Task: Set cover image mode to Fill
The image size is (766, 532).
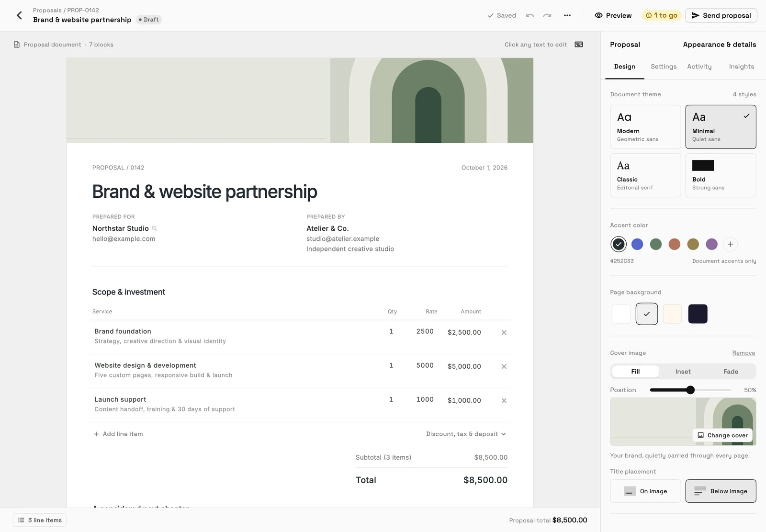Action: click(635, 372)
